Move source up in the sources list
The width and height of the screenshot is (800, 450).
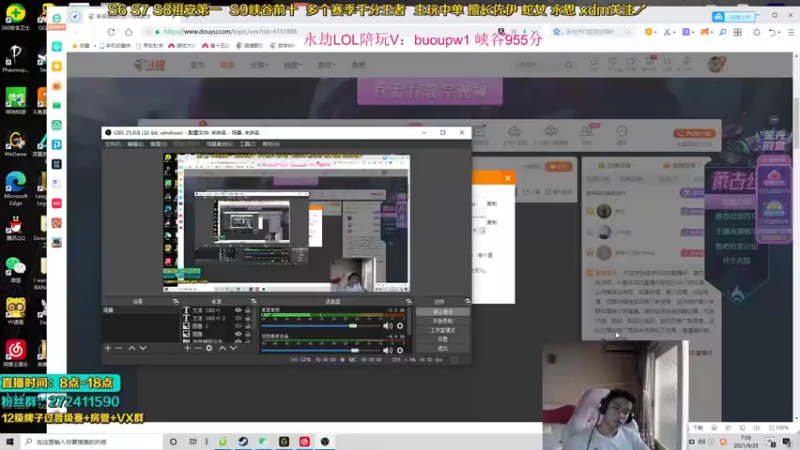click(222, 348)
